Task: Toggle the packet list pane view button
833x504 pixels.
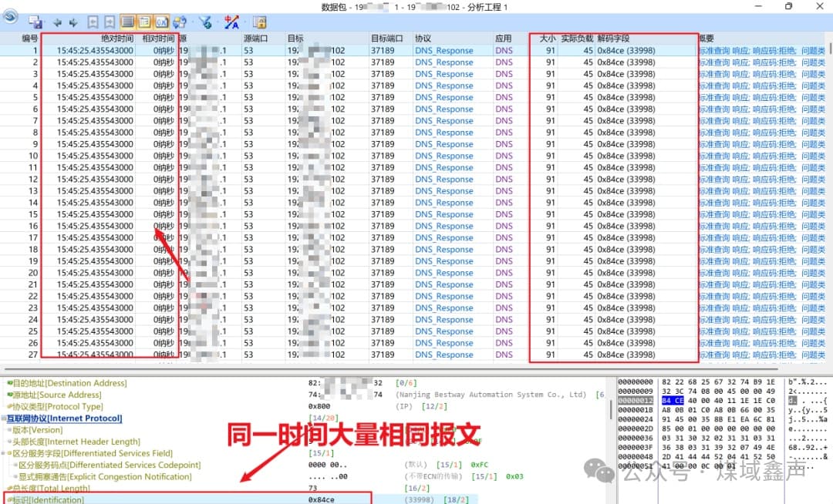Action: 128,22
